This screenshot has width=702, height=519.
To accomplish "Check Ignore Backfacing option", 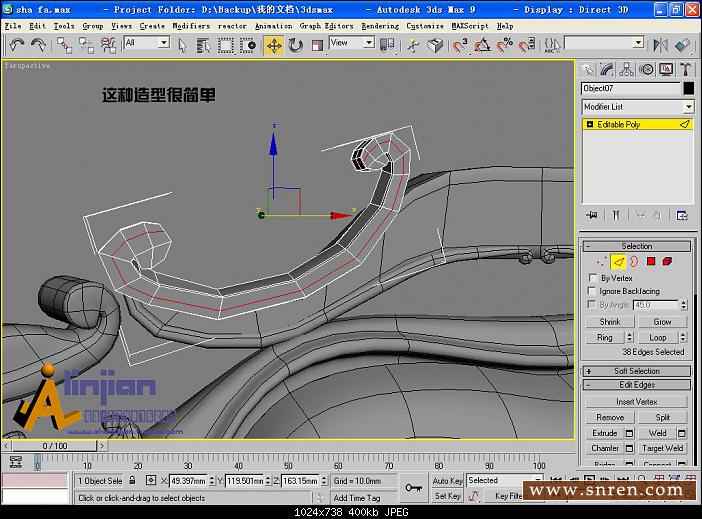I will [592, 291].
